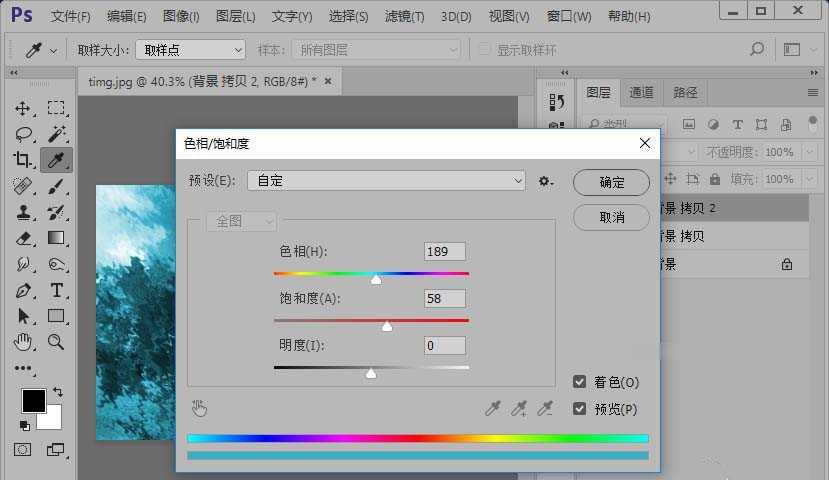Open the sample size (取样大小) dropdown
Screen dimensions: 829x480
(190, 50)
